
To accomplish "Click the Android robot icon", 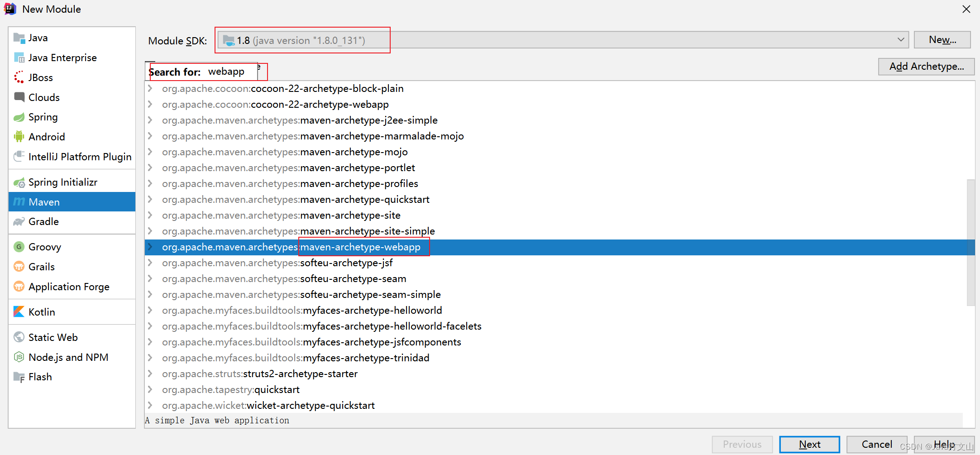I will pyautogui.click(x=19, y=136).
